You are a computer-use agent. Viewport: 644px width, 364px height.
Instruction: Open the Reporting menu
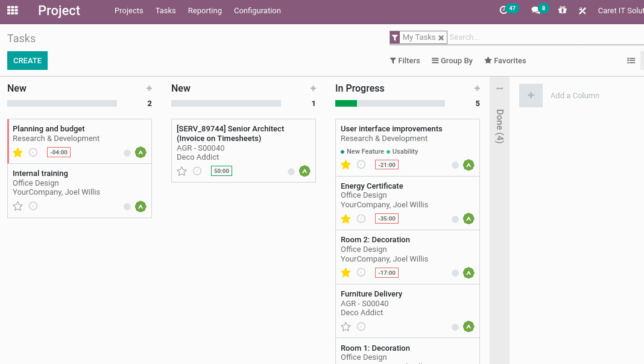pyautogui.click(x=204, y=10)
